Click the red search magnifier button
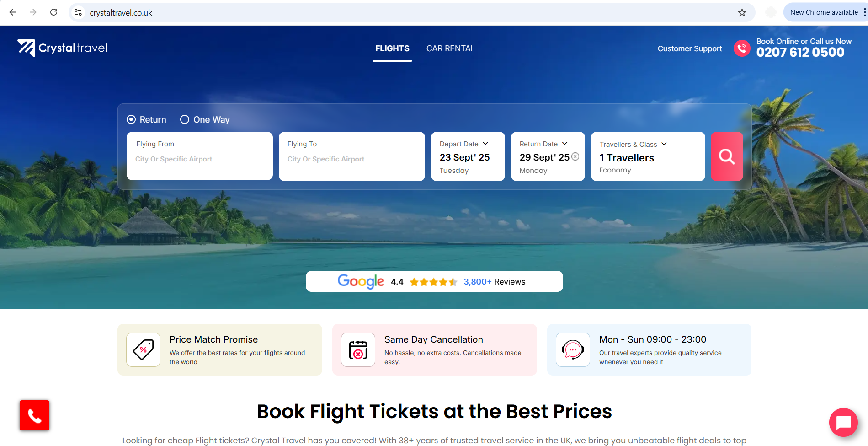 (x=727, y=156)
